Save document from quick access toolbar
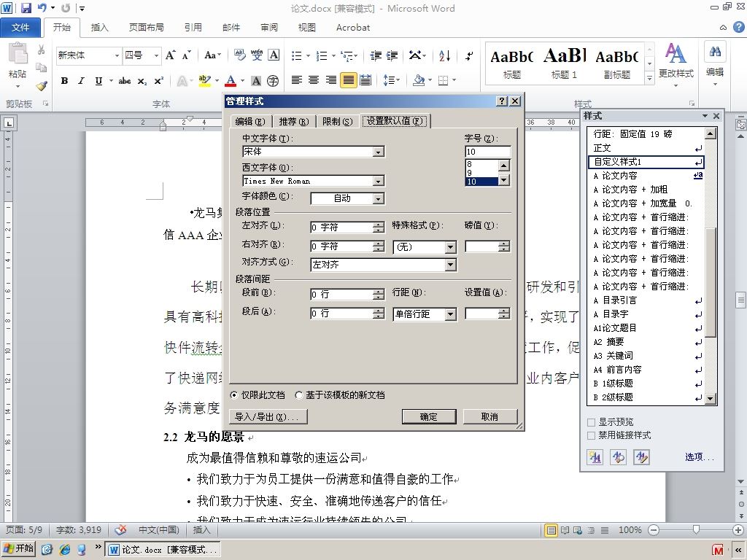The height and width of the screenshot is (560, 747). click(26, 8)
